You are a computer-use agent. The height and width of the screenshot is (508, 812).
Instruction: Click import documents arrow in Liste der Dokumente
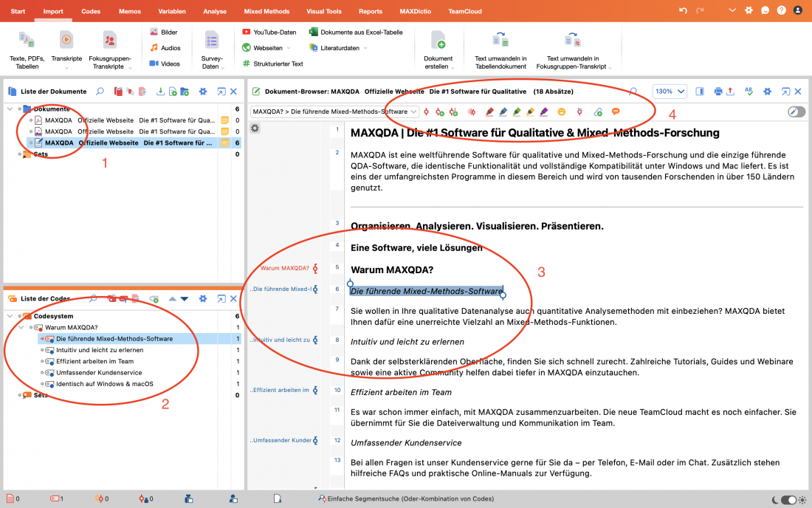point(160,91)
